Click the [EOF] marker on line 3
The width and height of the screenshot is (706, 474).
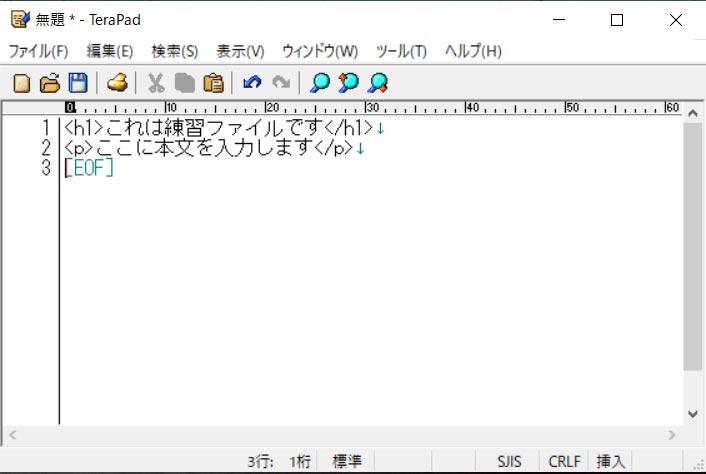[89, 167]
